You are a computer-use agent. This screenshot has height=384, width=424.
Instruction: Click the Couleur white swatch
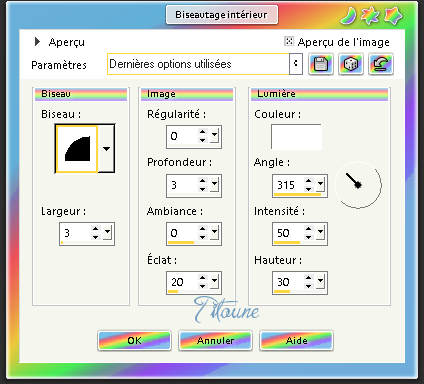(x=296, y=137)
